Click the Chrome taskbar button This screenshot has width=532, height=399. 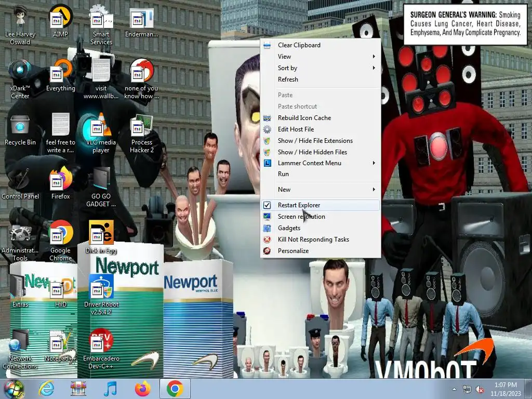(175, 389)
